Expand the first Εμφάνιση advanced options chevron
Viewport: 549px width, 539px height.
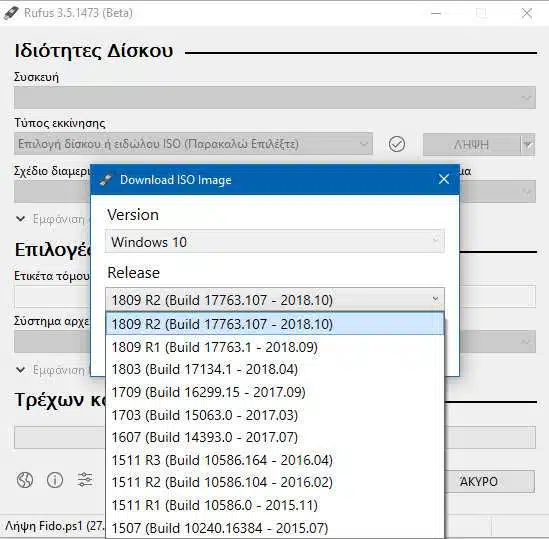[x=21, y=219]
